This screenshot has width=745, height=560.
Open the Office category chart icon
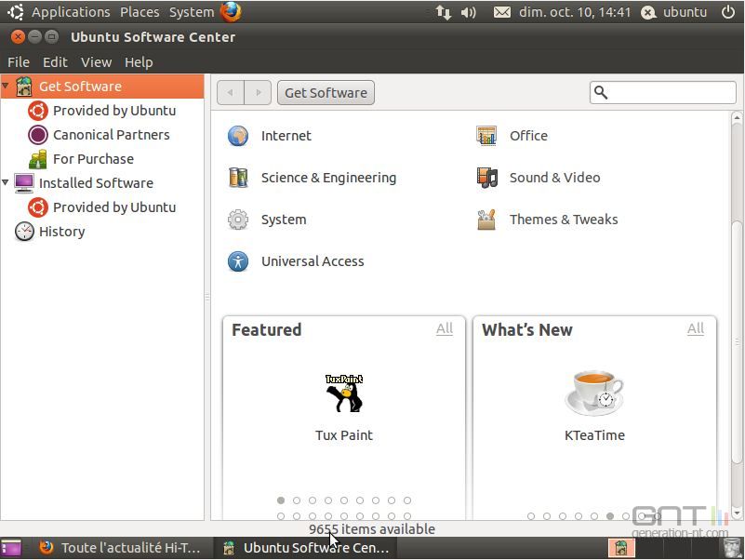coord(486,136)
